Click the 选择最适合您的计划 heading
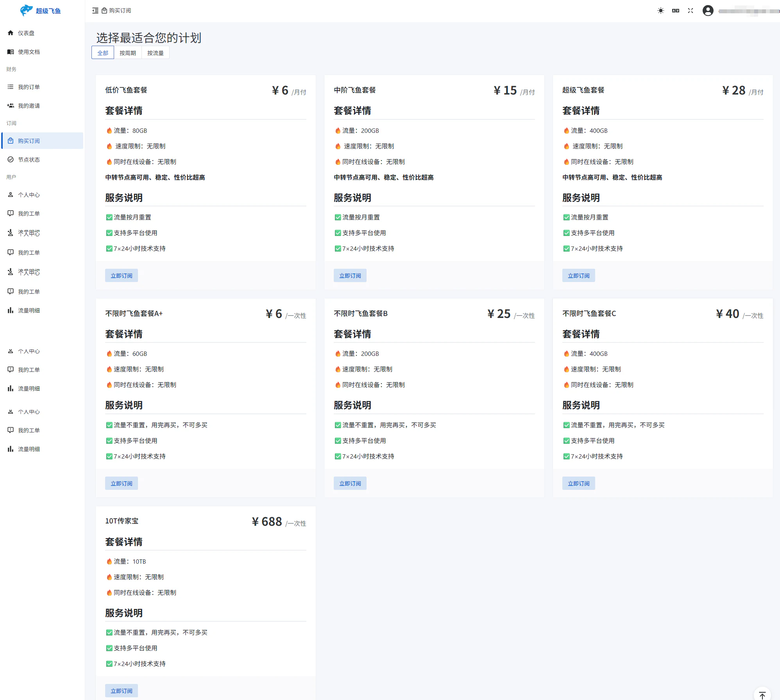The image size is (780, 700). (x=148, y=38)
